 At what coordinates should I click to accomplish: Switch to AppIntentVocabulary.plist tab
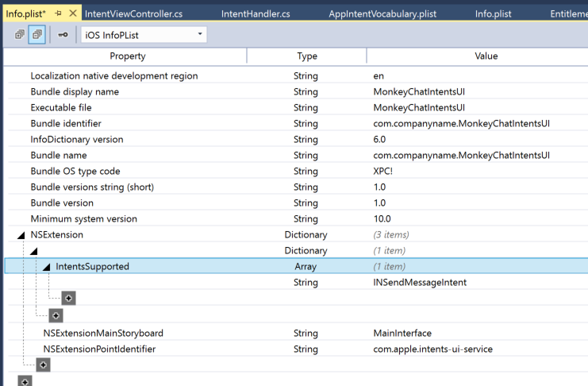pyautogui.click(x=382, y=14)
